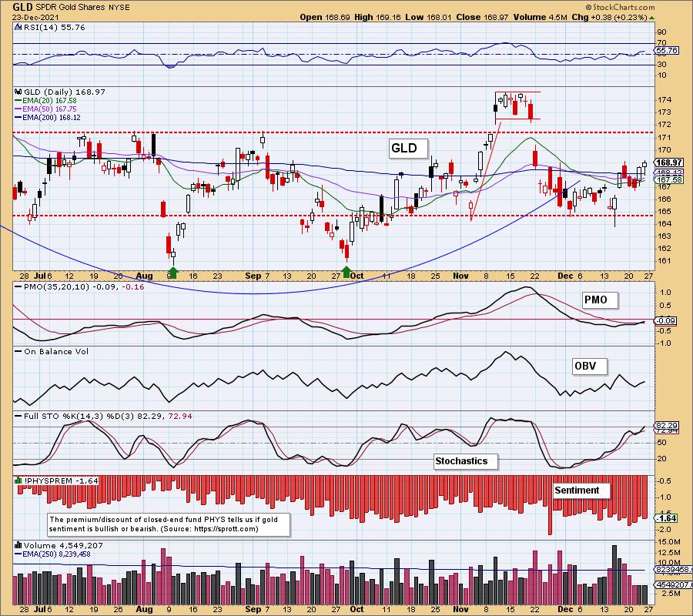Click the Dec label under the volume panel

point(565,609)
